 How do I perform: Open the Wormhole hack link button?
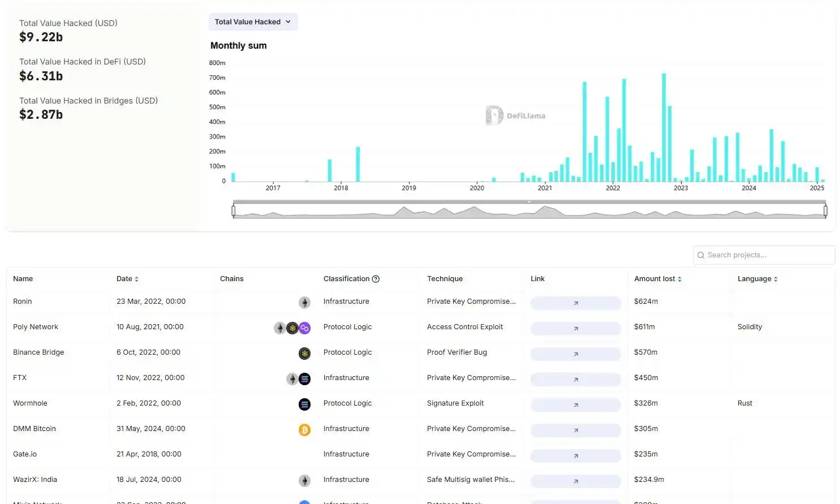pyautogui.click(x=575, y=405)
